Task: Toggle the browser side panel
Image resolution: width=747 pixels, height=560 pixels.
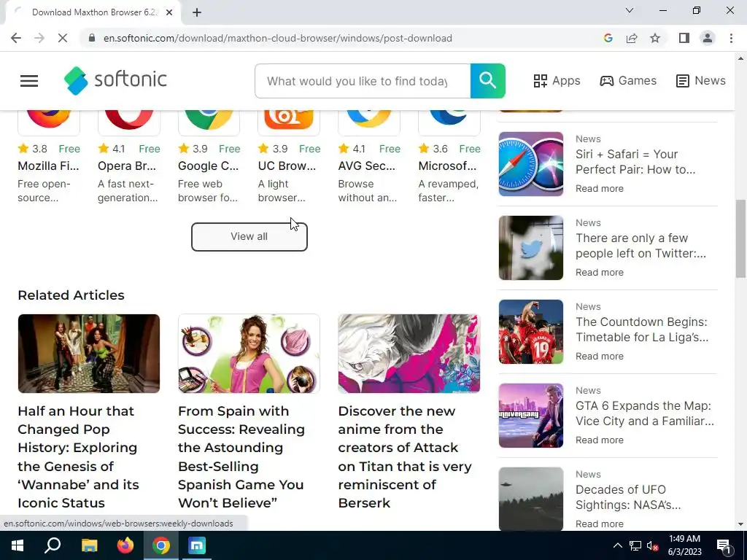Action: tap(684, 38)
